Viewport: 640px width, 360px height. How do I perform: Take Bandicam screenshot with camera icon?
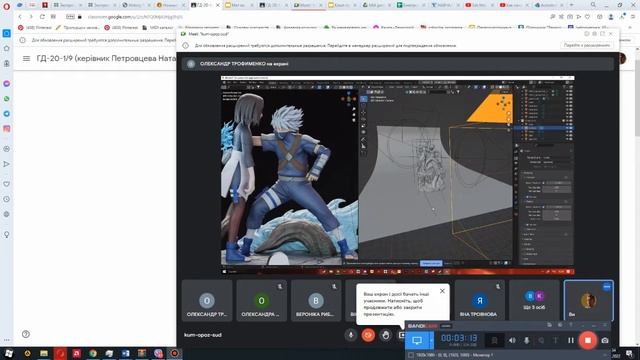pos(605,340)
